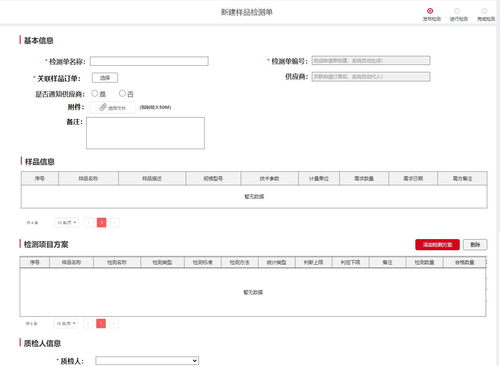
Task: Open page-size dropdown under 样品信息 table
Action: 67,222
